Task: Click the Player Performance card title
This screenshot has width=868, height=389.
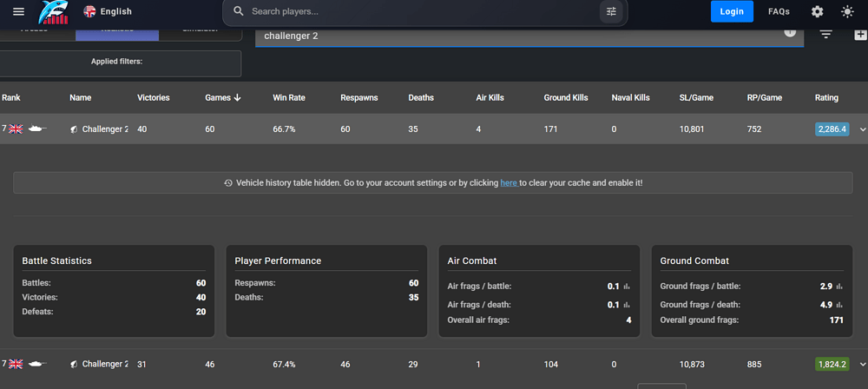Action: [x=278, y=260]
